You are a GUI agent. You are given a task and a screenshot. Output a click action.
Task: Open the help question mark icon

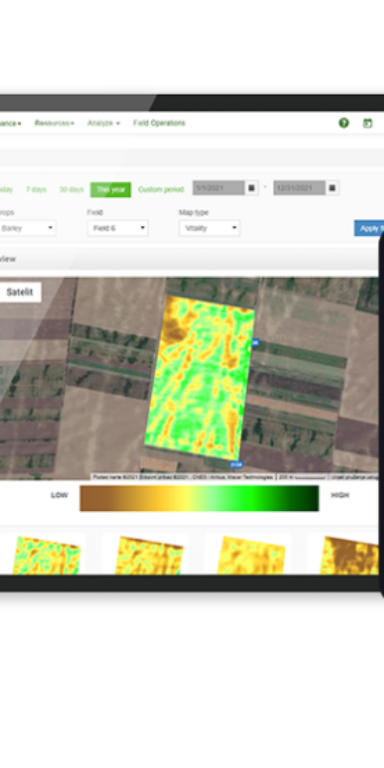coord(344,123)
